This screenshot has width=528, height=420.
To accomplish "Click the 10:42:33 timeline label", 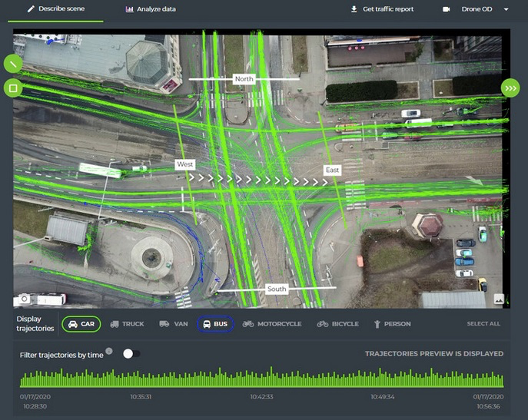I will 261,397.
